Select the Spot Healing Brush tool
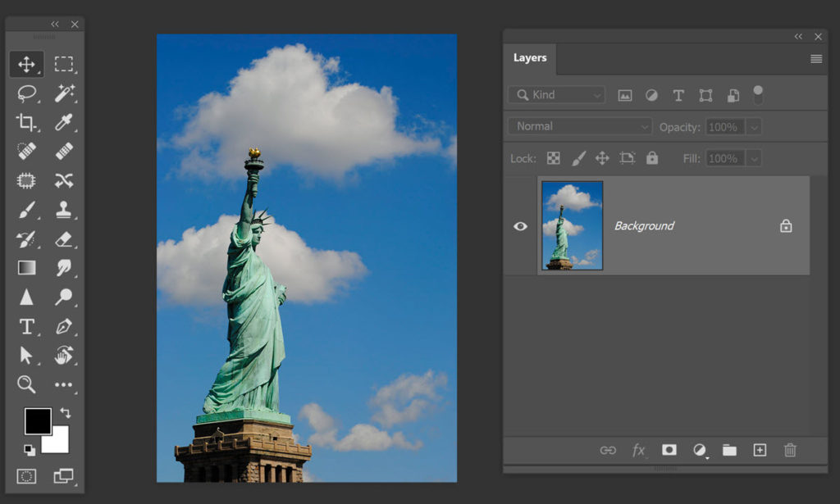Image resolution: width=840 pixels, height=504 pixels. point(26,152)
